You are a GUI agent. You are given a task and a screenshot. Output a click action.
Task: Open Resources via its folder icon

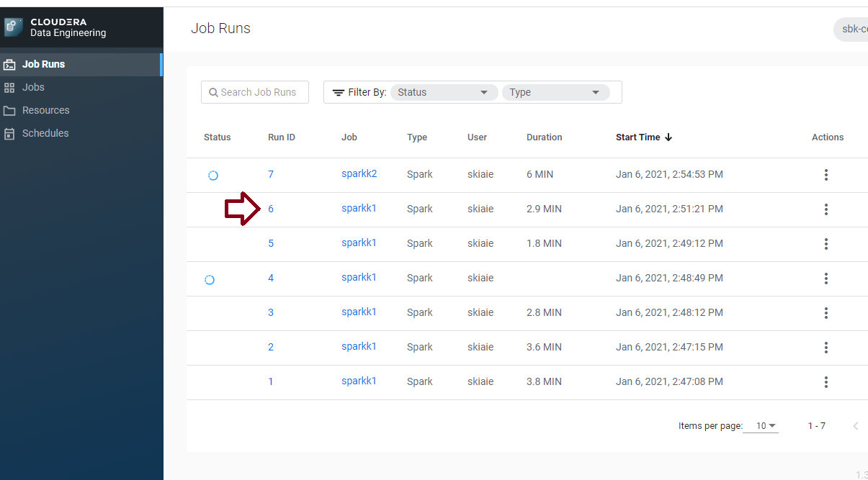tap(11, 110)
